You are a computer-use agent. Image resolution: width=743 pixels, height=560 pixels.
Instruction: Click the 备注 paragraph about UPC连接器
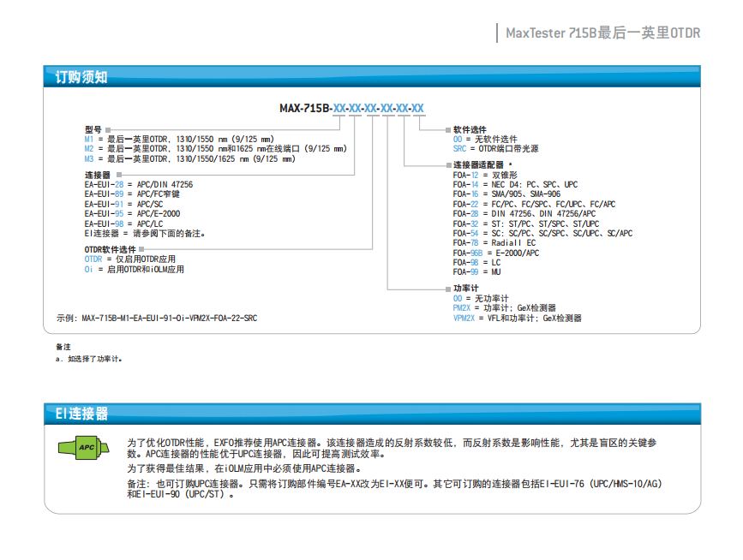(x=395, y=489)
